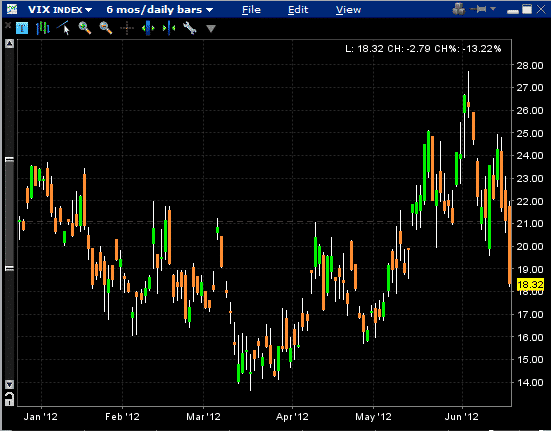Click the vertical scale up arrow
This screenshot has height=431, width=551.
click(x=9, y=44)
